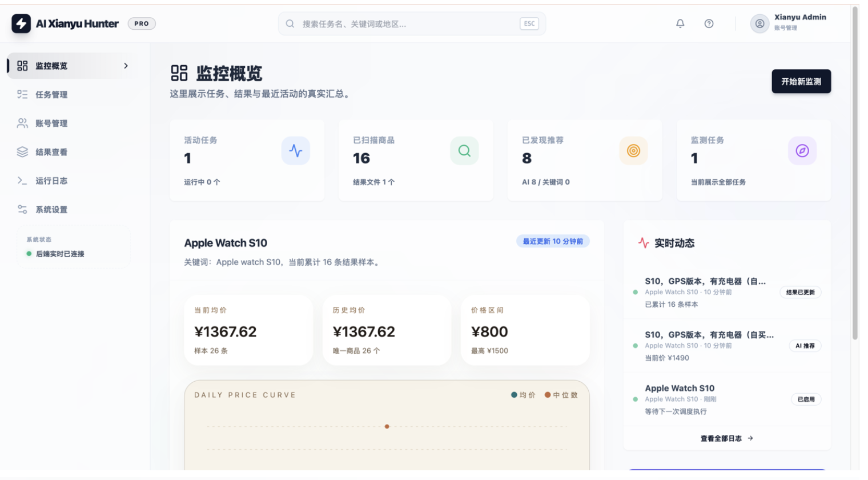
Task: Click the red pulse icon beside 实时动态
Action: (644, 243)
